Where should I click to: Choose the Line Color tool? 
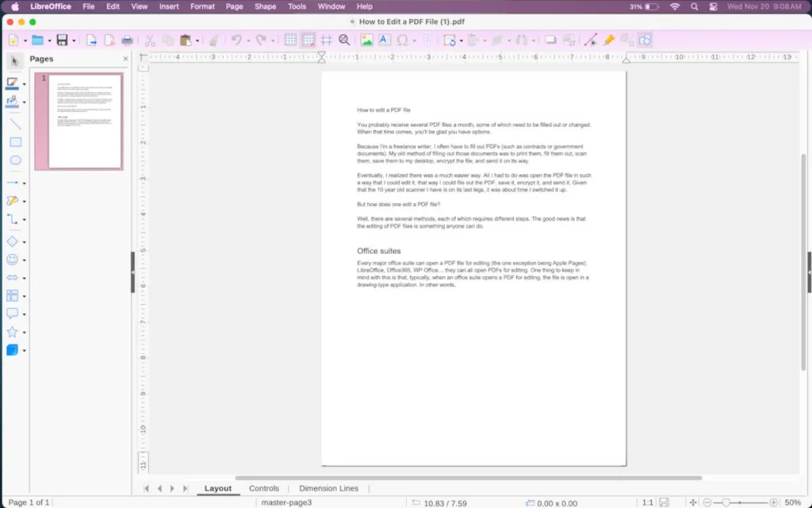pos(12,83)
